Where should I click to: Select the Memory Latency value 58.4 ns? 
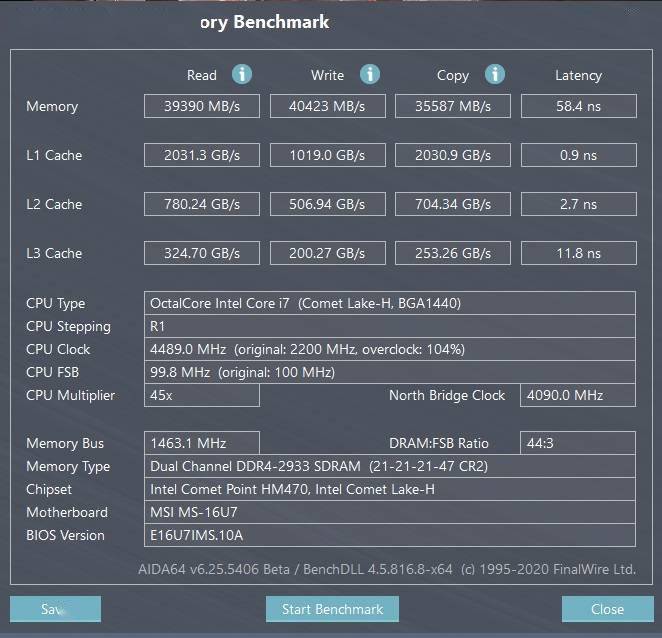click(579, 106)
